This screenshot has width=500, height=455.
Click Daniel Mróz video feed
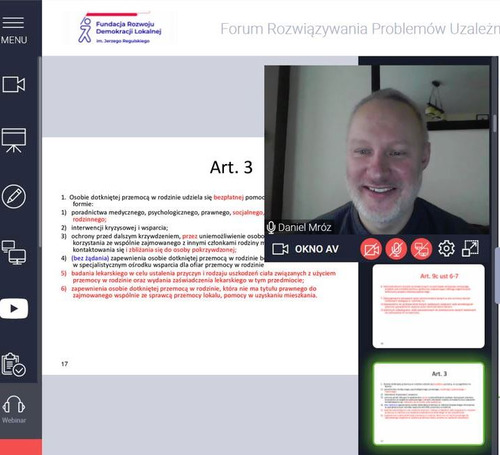pos(377,149)
